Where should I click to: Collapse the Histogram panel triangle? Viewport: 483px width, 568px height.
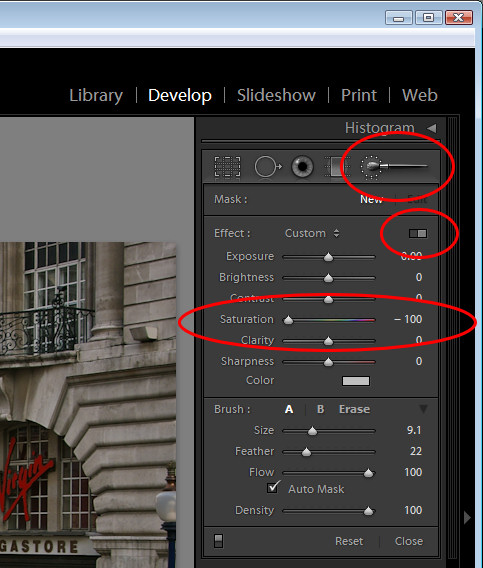tap(432, 128)
